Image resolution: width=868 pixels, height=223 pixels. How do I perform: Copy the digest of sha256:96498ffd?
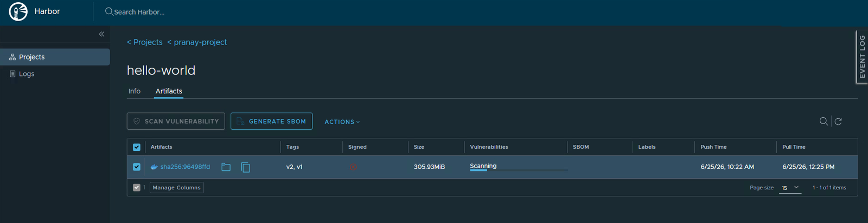pyautogui.click(x=246, y=167)
